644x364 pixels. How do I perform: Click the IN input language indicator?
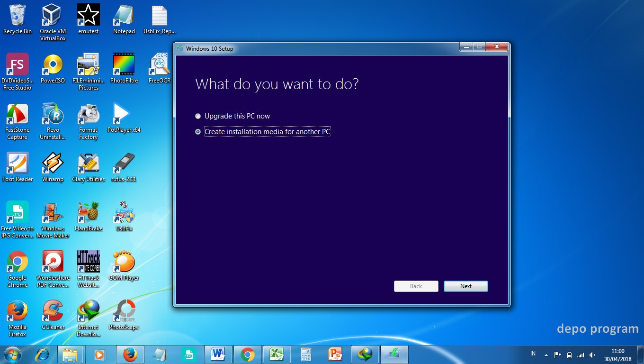[533, 354]
